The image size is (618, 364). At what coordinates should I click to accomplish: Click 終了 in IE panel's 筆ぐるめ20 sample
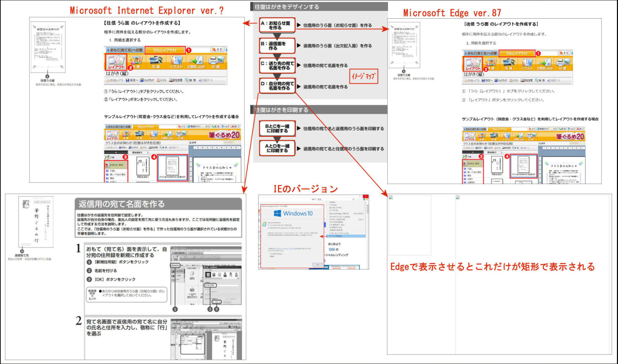(236, 127)
